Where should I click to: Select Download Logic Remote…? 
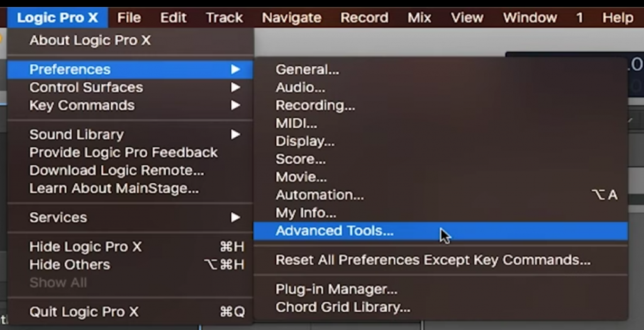pos(130,170)
